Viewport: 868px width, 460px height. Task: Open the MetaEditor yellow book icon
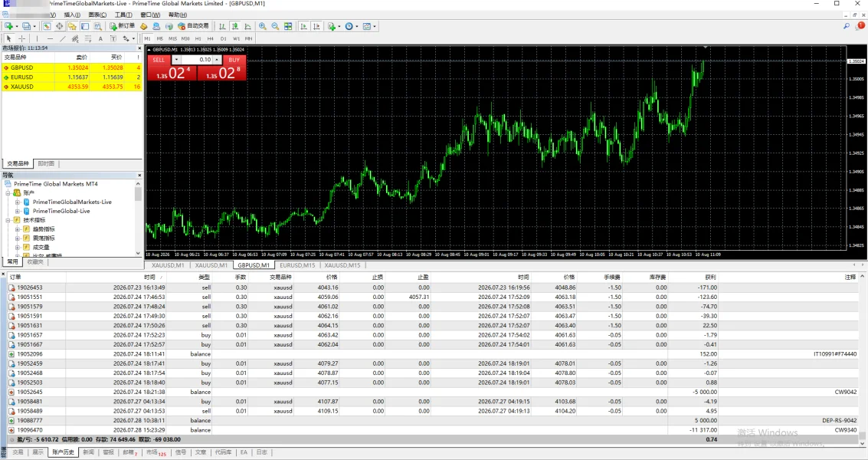pos(143,26)
